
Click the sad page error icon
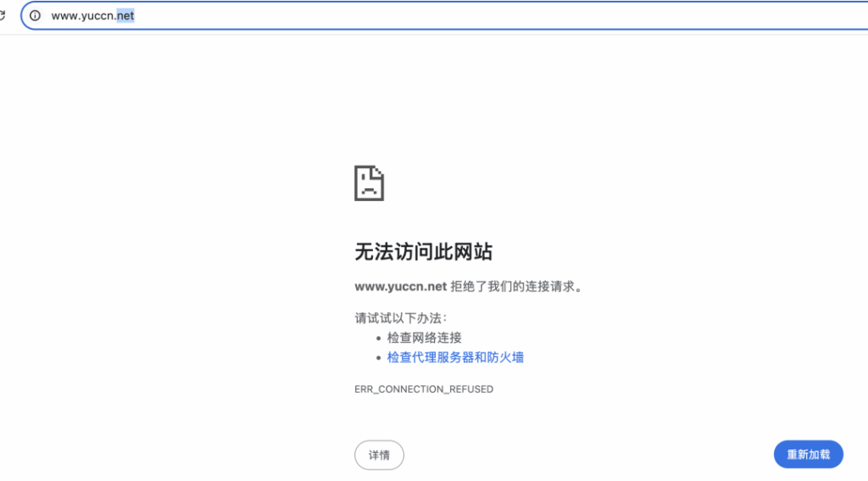[370, 183]
